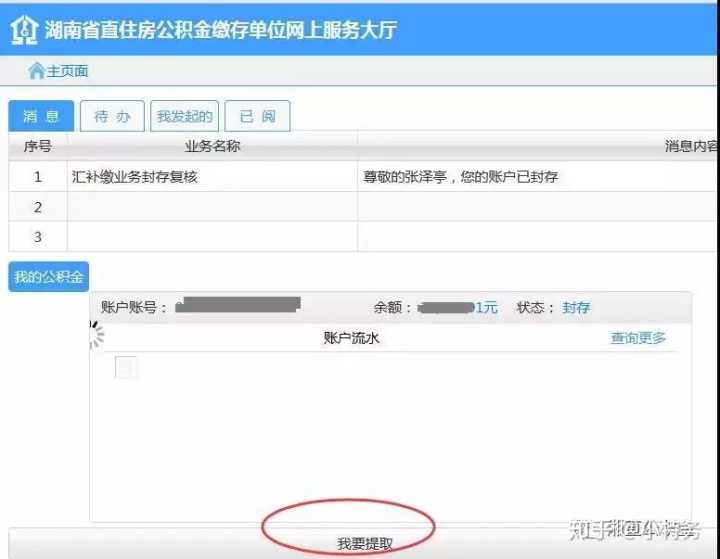This screenshot has width=720, height=559.
Task: Select the 汇补缴业务封存复核 row cell
Action: point(212,176)
